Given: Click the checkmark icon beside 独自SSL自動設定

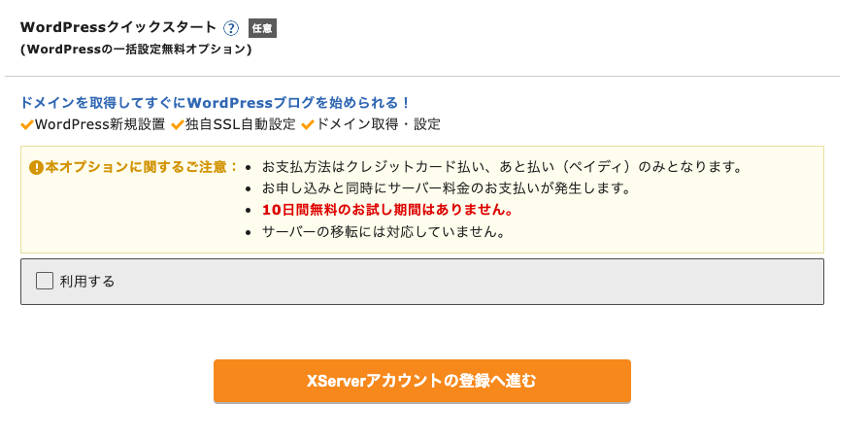Looking at the screenshot, I should (x=177, y=124).
